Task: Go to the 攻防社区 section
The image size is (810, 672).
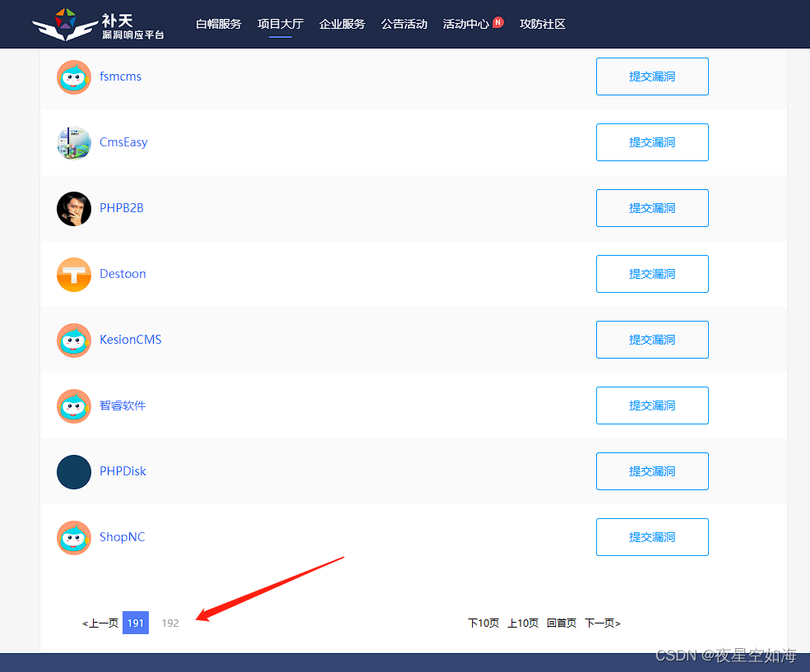Action: tap(543, 24)
